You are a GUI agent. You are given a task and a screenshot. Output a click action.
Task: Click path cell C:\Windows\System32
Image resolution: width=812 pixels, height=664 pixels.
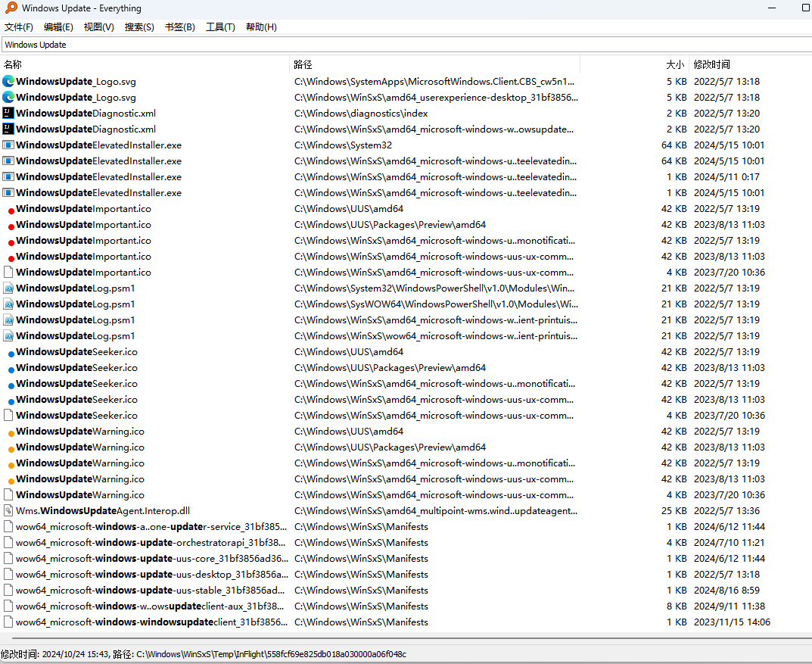pyautogui.click(x=343, y=145)
